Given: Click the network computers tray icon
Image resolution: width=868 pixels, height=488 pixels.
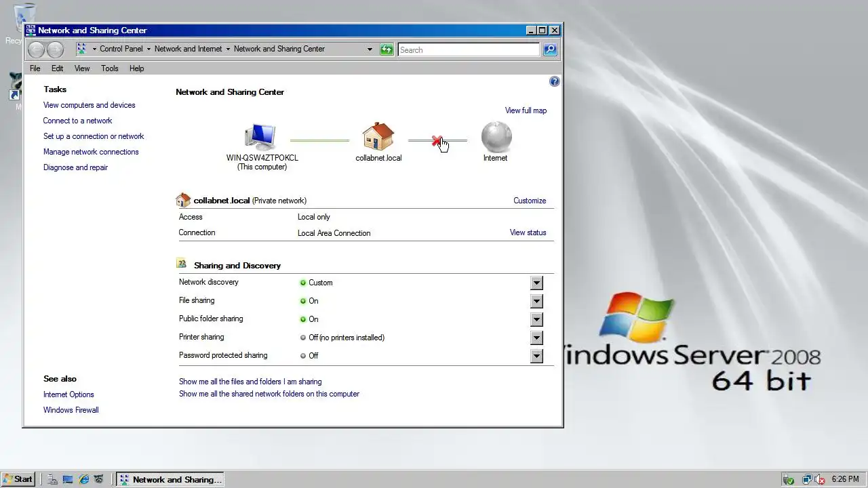Looking at the screenshot, I should (x=807, y=479).
